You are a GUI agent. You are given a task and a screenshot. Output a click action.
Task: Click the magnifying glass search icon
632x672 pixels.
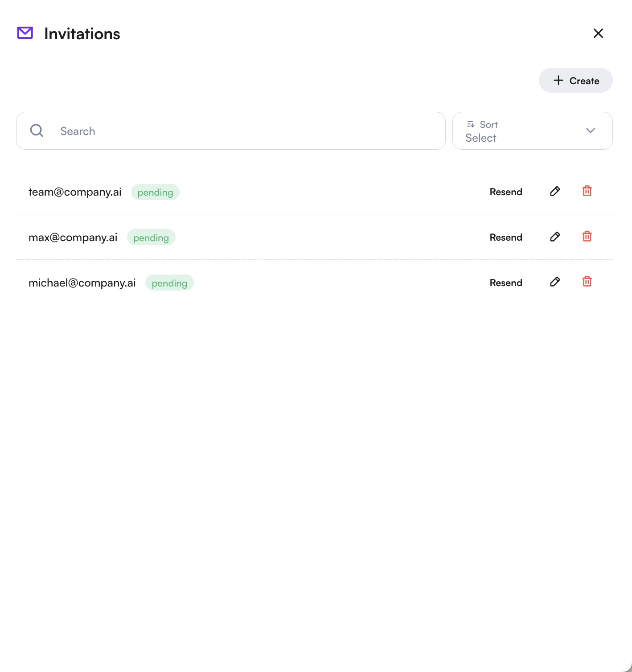(x=37, y=131)
